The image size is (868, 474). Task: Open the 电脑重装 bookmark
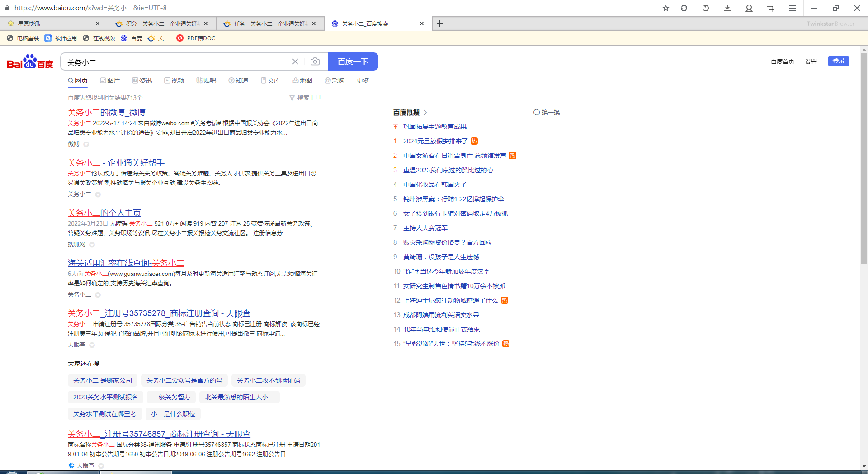click(23, 38)
